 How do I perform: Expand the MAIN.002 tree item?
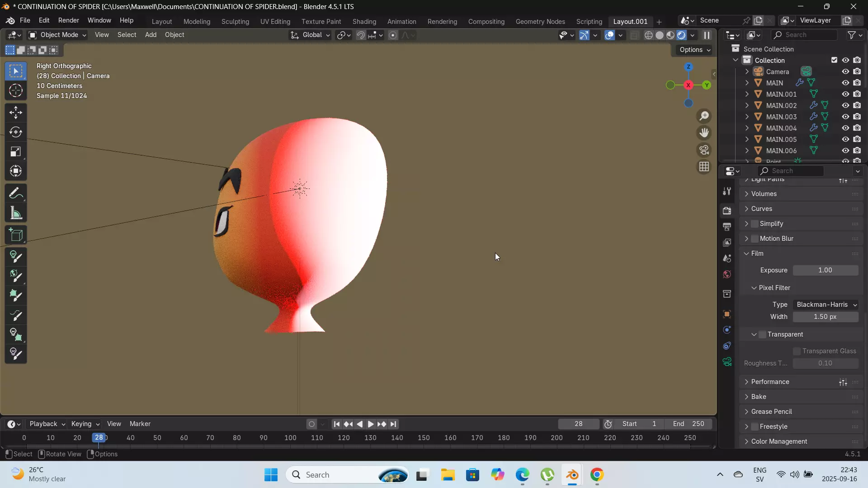point(746,105)
